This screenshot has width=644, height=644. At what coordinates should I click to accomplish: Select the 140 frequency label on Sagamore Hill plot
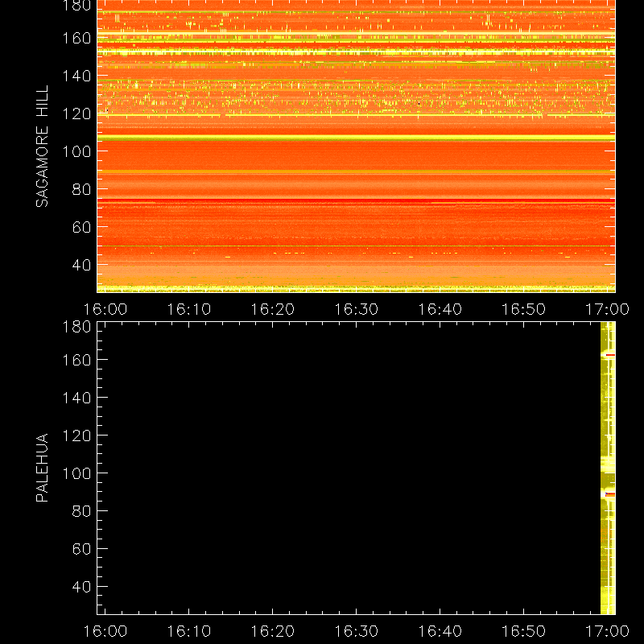(x=76, y=76)
